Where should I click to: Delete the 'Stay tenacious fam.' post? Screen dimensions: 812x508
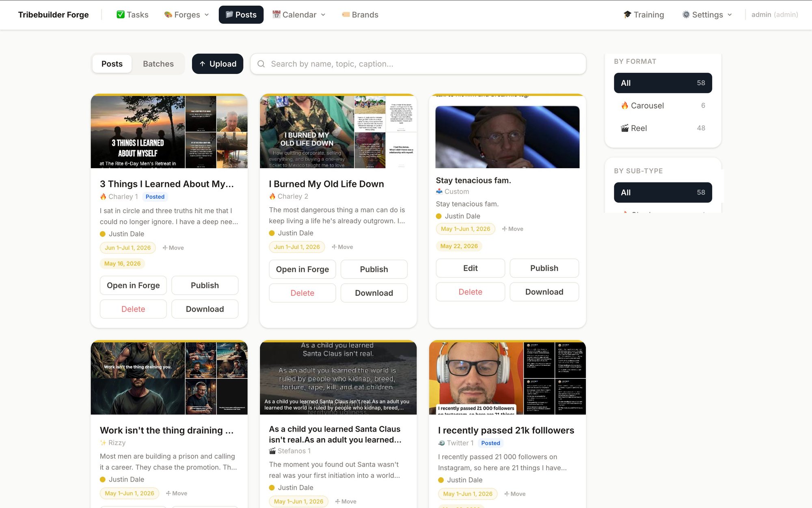tap(470, 292)
